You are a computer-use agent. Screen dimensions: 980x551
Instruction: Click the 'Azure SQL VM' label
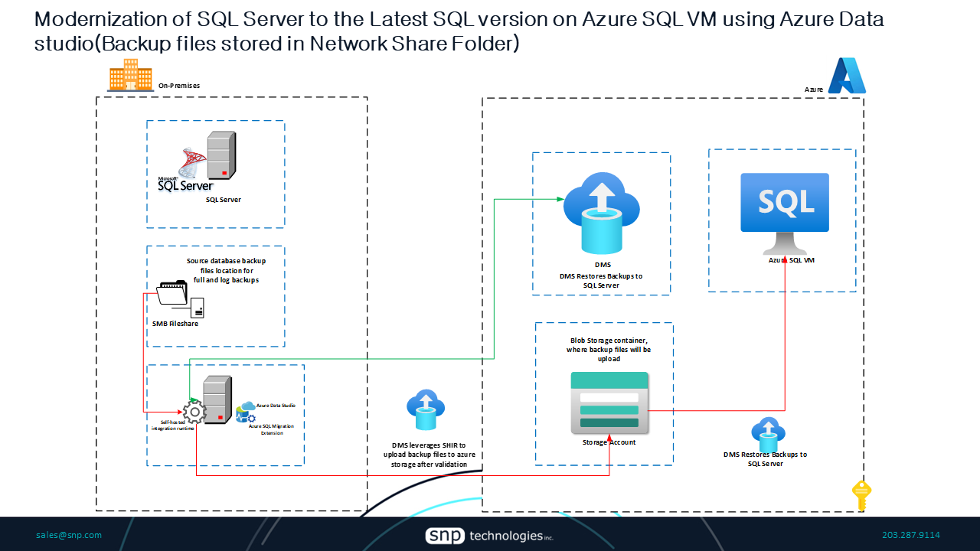[792, 261]
